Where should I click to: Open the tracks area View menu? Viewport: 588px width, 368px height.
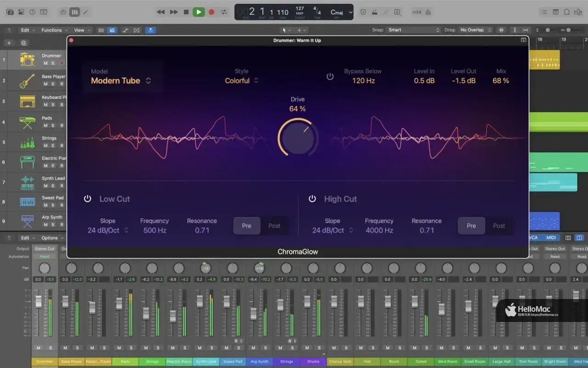(x=82, y=30)
